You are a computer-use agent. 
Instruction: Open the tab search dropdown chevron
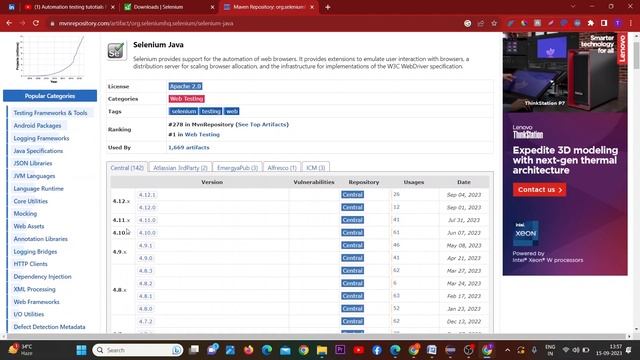(573, 7)
